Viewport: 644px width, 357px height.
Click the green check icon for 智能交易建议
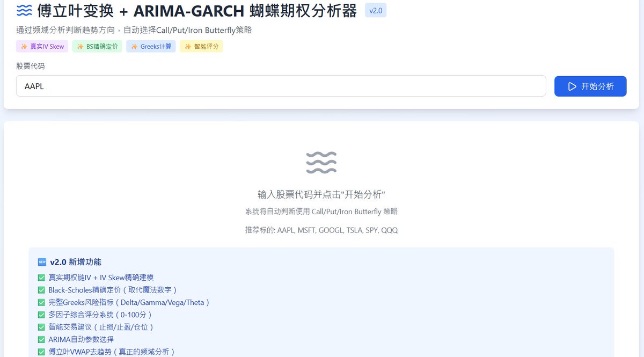pos(41,327)
